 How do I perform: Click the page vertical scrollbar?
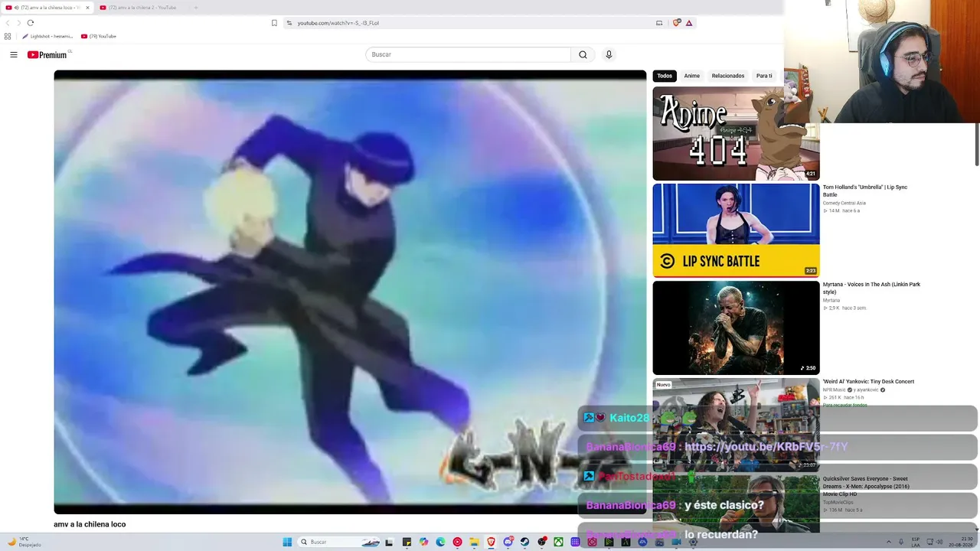coord(977,144)
